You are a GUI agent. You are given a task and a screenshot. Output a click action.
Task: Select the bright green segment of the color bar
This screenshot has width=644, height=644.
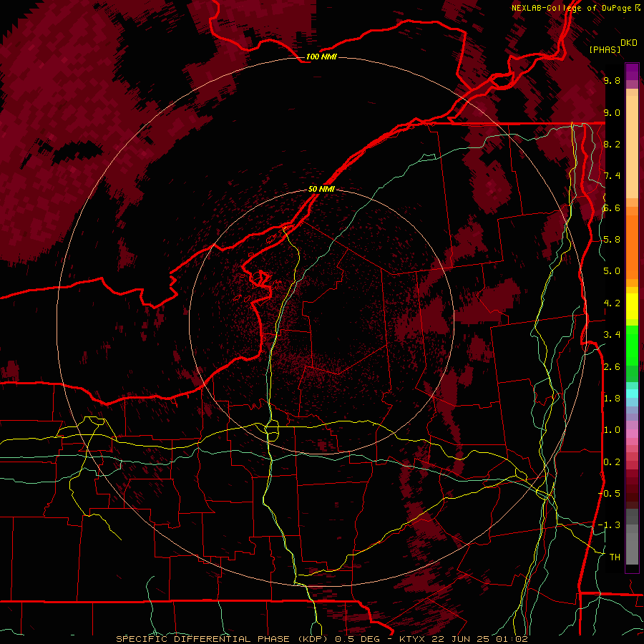632,346
